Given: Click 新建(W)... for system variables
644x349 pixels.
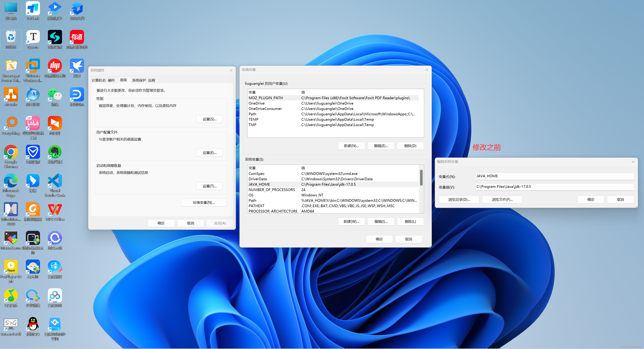Looking at the screenshot, I should [351, 221].
